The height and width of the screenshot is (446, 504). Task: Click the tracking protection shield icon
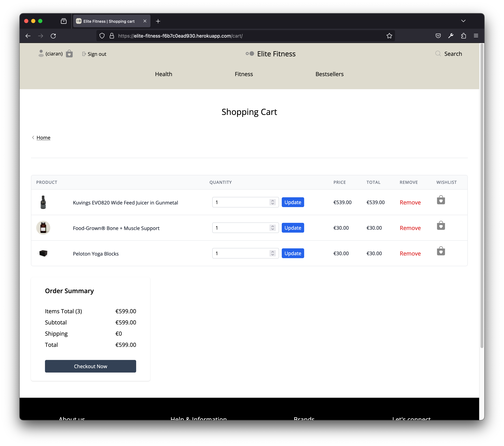(x=102, y=36)
